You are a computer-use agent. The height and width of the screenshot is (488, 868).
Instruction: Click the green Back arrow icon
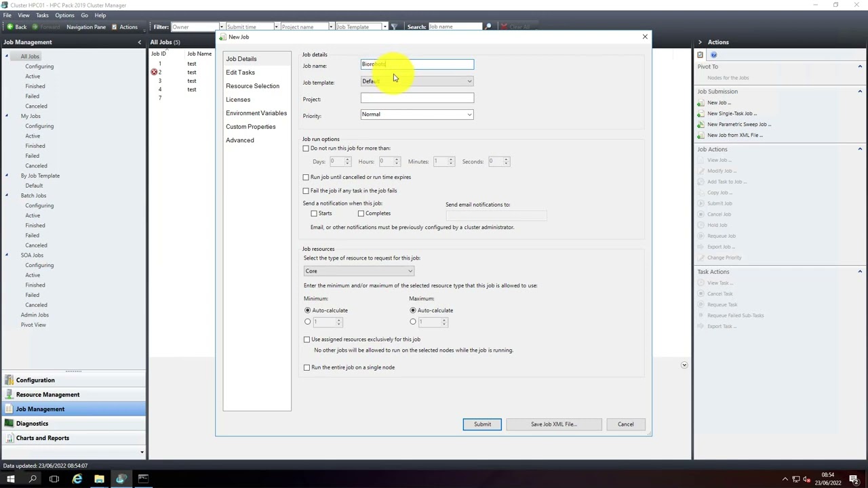tap(9, 27)
